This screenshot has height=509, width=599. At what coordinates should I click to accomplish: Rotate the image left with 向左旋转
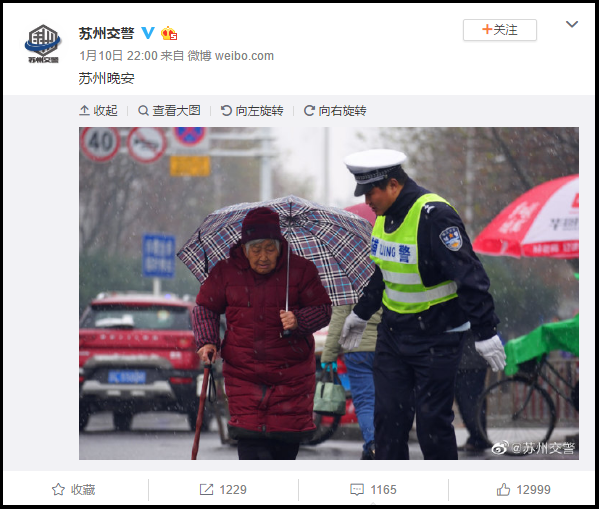(252, 111)
